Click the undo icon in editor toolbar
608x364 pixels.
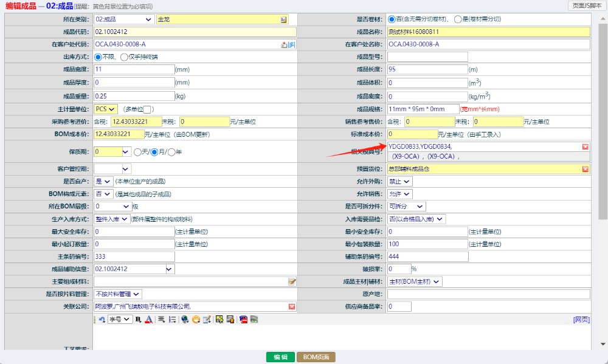point(102,319)
